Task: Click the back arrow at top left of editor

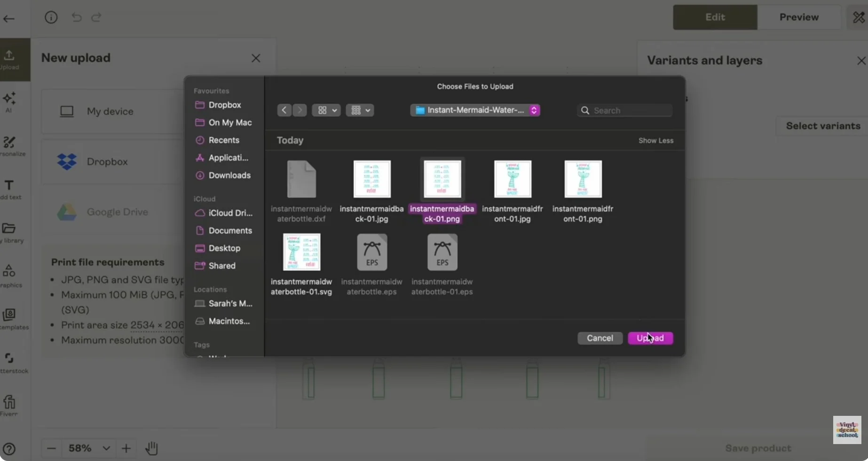Action: 9,19
